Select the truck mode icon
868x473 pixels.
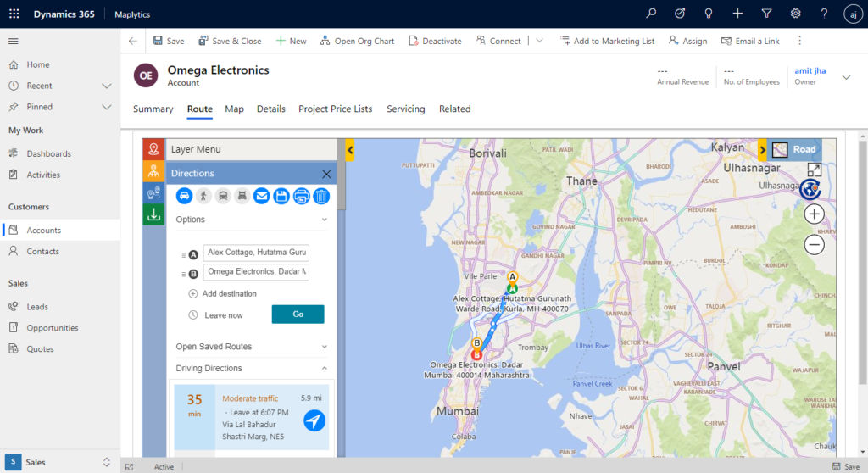click(x=242, y=196)
